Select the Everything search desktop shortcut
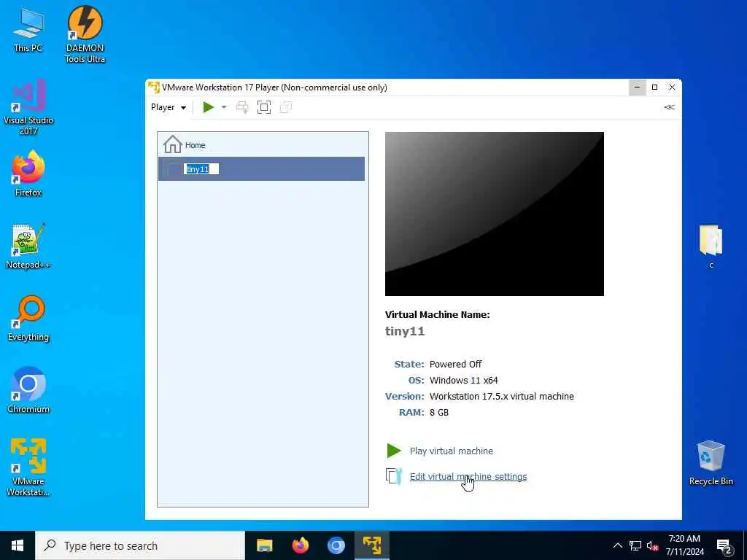This screenshot has height=560, width=747. [28, 319]
